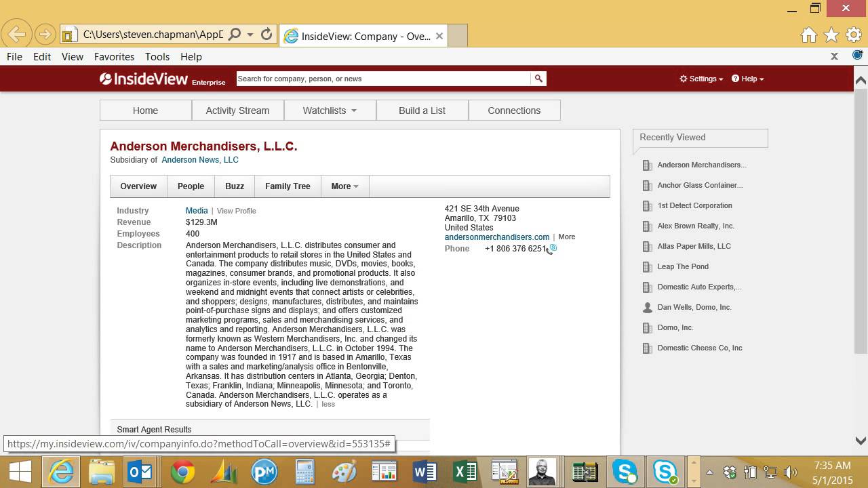Click person icon beside Dan Wells, Domo

click(647, 307)
